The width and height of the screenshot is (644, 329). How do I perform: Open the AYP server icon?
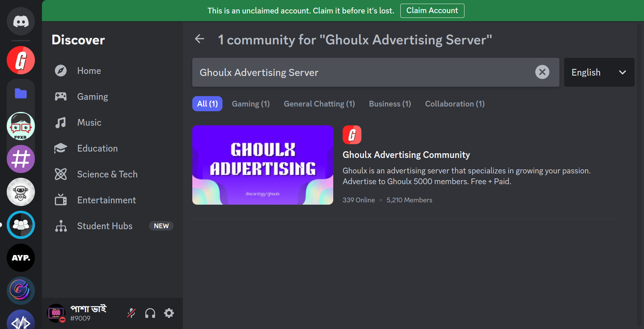tap(21, 258)
